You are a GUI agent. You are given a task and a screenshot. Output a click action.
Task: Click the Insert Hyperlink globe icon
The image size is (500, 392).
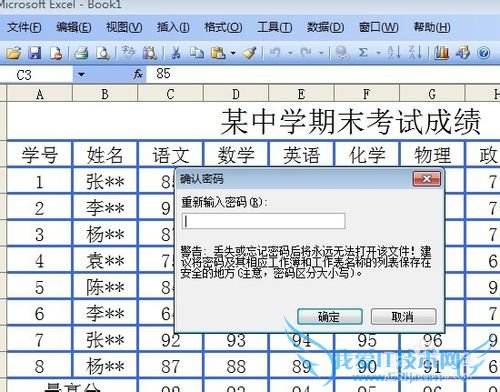tap(342, 53)
